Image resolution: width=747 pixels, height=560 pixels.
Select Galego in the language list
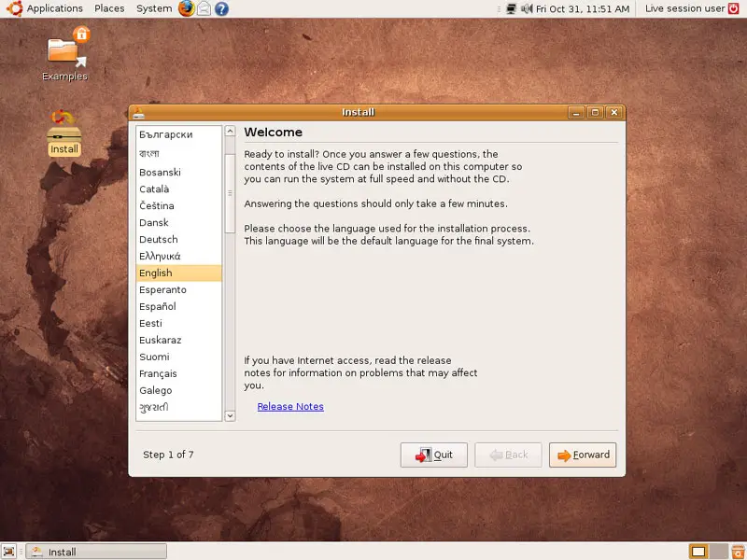[179, 390]
